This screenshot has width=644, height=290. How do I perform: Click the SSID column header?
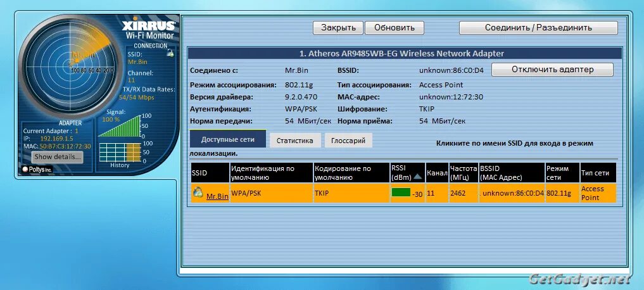210,172
